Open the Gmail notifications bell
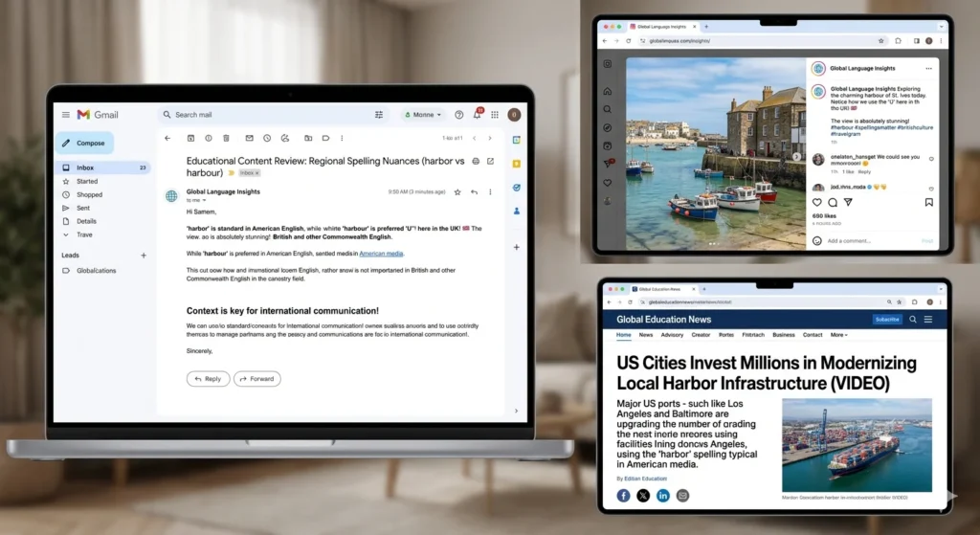980x535 pixels. tap(478, 115)
